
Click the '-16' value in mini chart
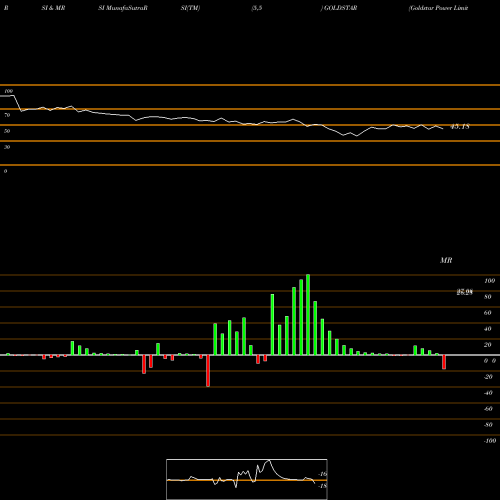pyautogui.click(x=323, y=474)
